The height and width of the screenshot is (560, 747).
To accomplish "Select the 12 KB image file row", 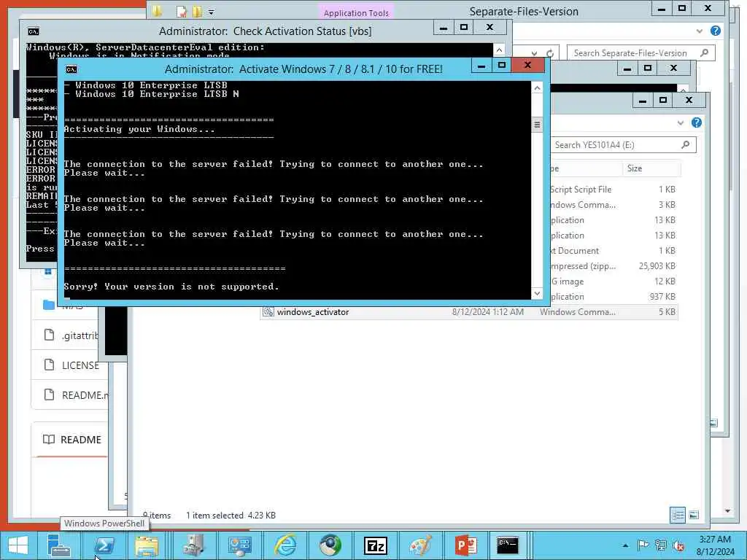I will [x=614, y=281].
